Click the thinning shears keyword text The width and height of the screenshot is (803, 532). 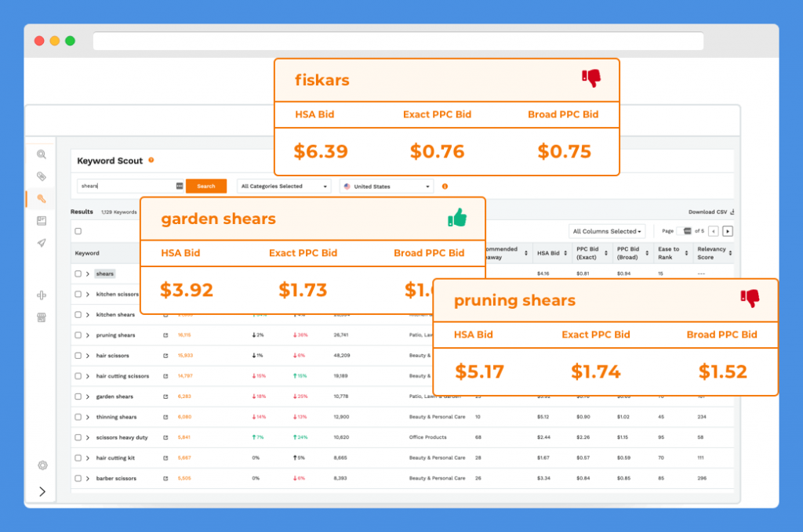click(116, 417)
